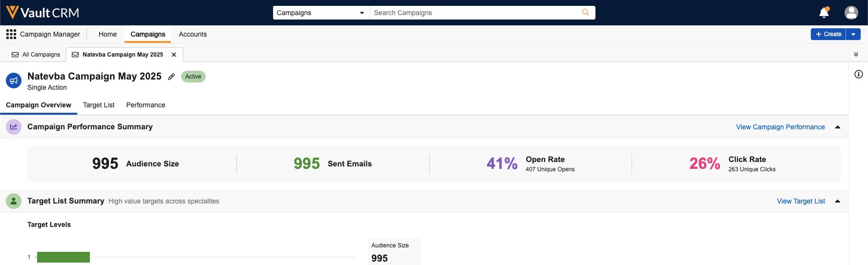The width and height of the screenshot is (868, 265).
Task: Close the Natevba Campaign May 2025 tab
Action: [x=174, y=55]
